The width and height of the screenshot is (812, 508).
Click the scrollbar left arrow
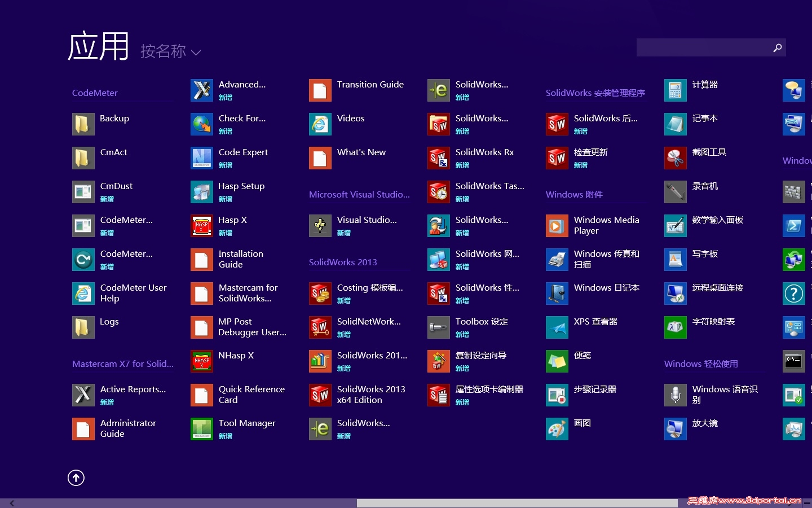12,503
